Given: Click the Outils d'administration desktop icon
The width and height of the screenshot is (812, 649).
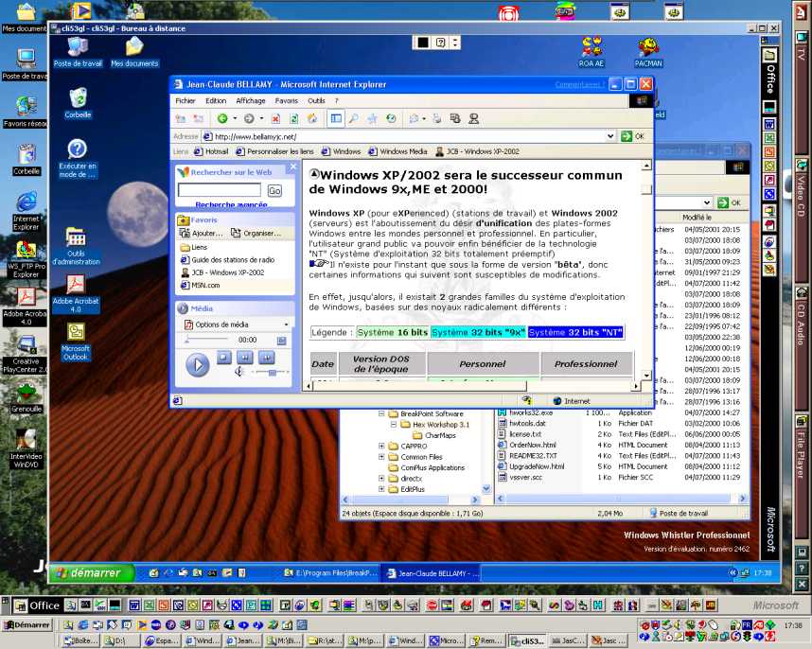Looking at the screenshot, I should pos(76,246).
